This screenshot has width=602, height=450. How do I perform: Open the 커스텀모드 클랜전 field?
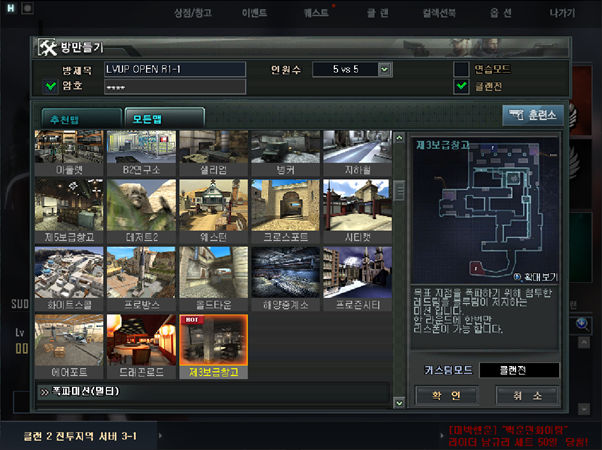click(518, 370)
